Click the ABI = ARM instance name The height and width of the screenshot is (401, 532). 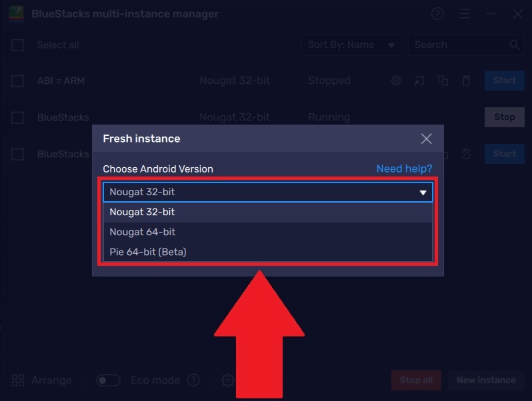[61, 81]
